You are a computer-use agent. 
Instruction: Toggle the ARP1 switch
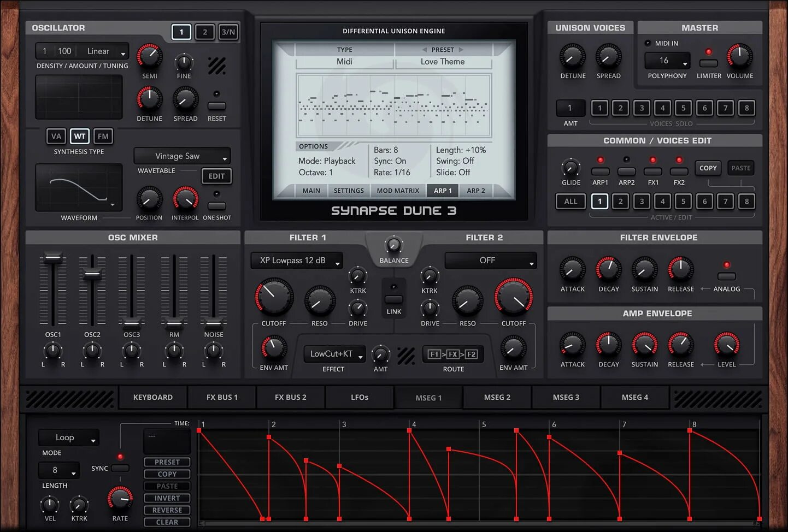click(x=601, y=172)
